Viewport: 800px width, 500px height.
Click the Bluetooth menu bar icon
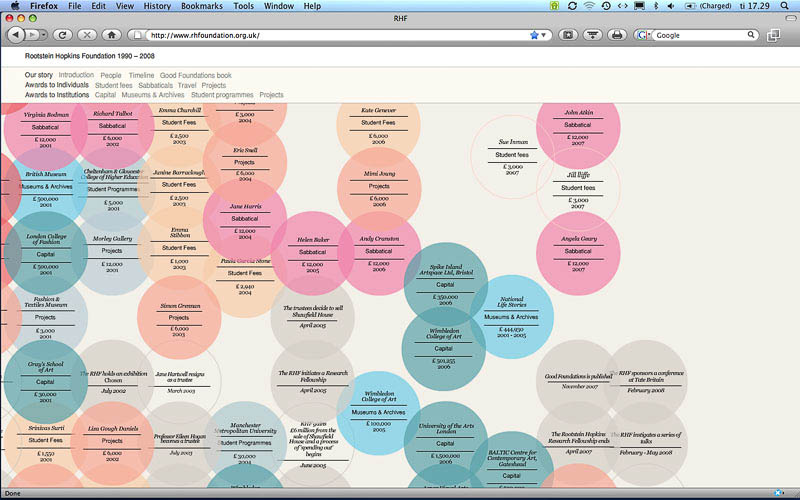(656, 6)
